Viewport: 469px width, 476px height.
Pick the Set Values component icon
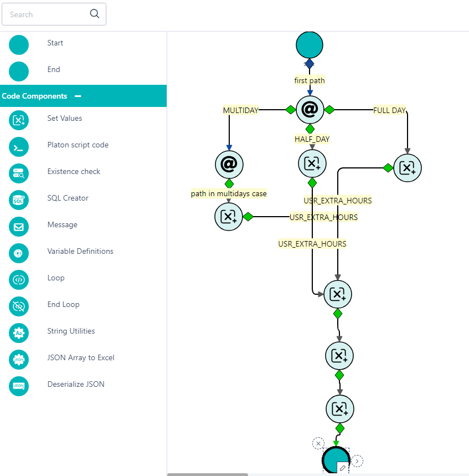tap(19, 120)
